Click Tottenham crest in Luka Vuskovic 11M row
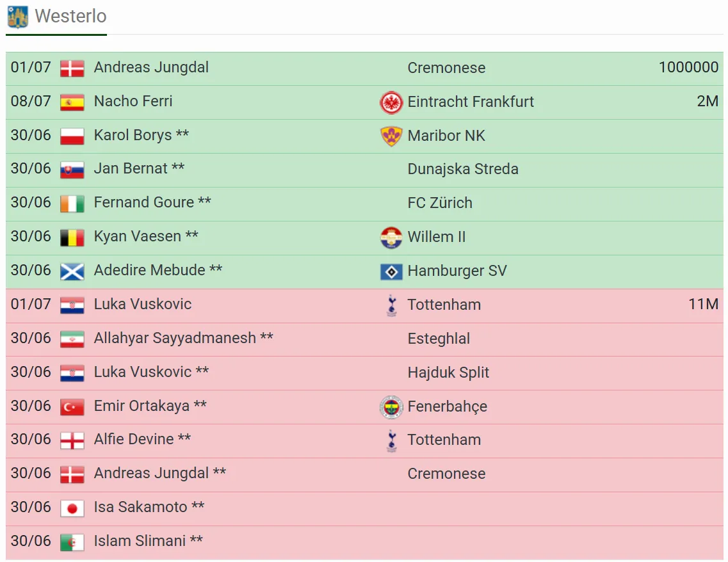 click(x=392, y=305)
